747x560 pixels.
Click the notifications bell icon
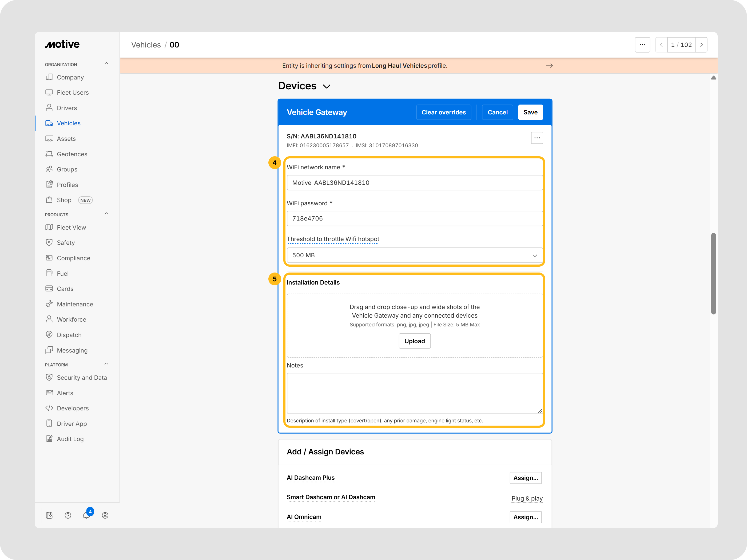[x=86, y=515]
